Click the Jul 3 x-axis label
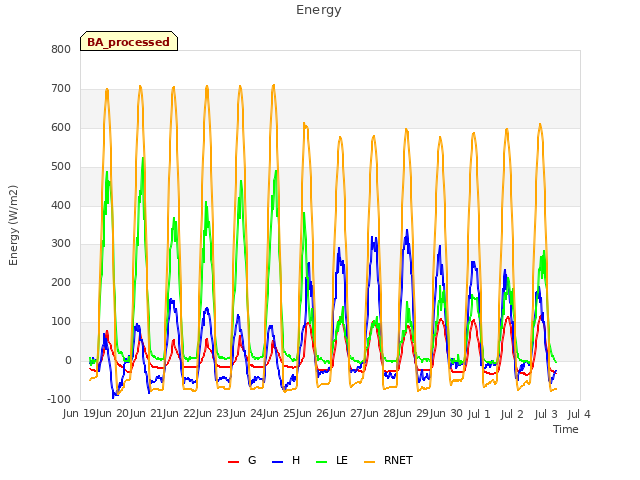This screenshot has height=480, width=640. point(546,414)
